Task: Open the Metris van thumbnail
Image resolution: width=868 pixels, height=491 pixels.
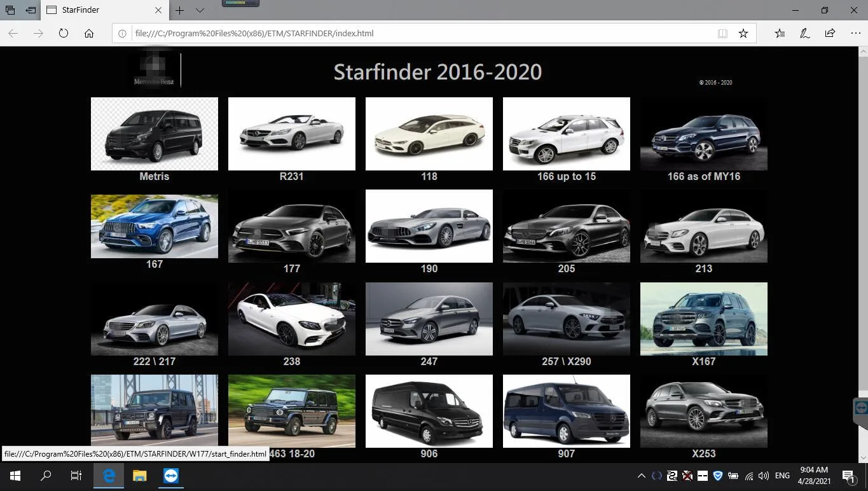Action: [x=155, y=134]
